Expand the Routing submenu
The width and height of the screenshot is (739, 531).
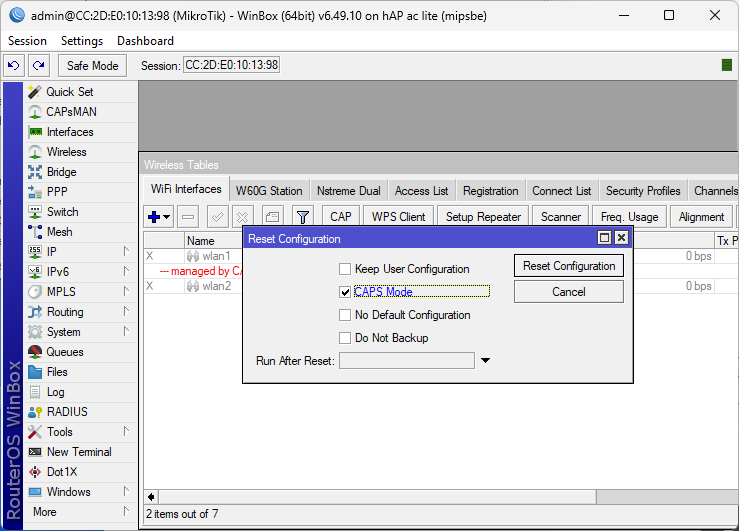(126, 312)
